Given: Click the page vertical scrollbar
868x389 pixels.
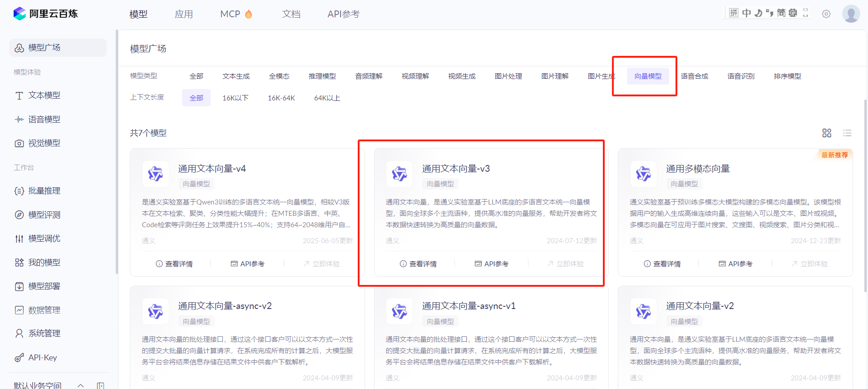Looking at the screenshot, I should tap(865, 195).
